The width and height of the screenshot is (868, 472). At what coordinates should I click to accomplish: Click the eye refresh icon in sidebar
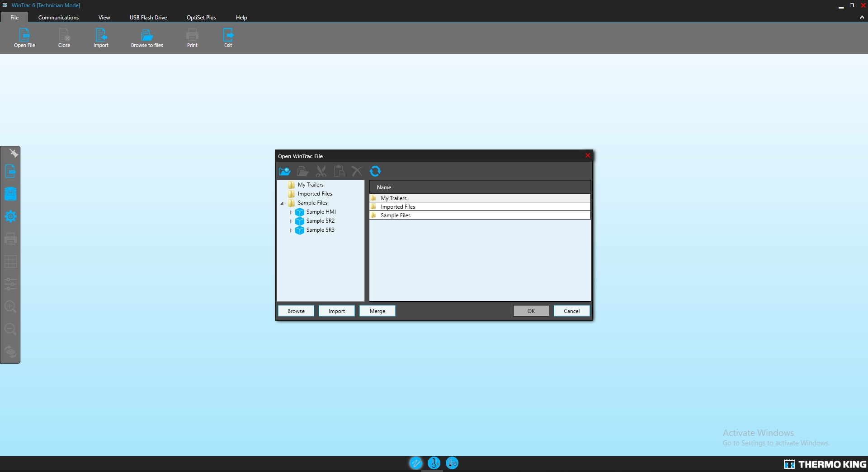[10, 352]
